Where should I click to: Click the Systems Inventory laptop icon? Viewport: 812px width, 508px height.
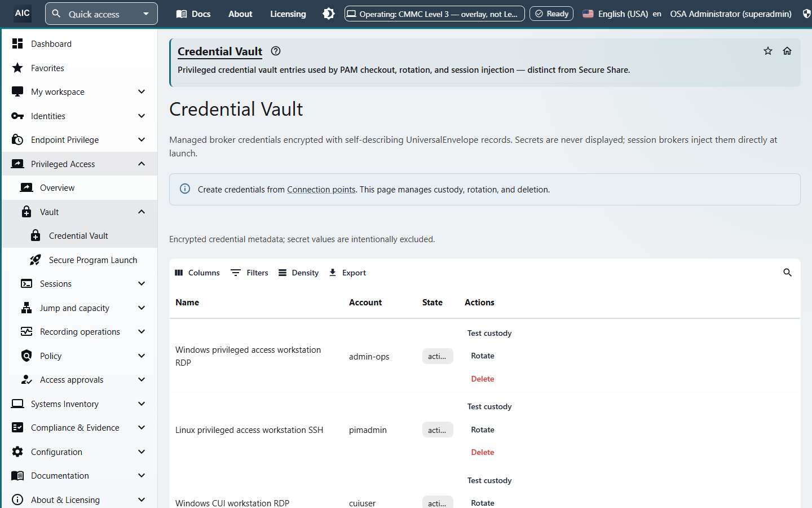point(17,404)
